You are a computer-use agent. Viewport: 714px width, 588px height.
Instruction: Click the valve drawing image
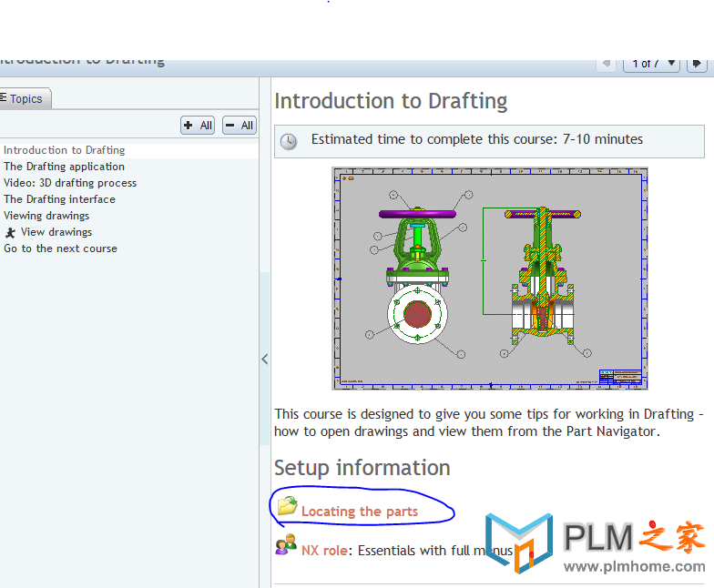pos(490,279)
